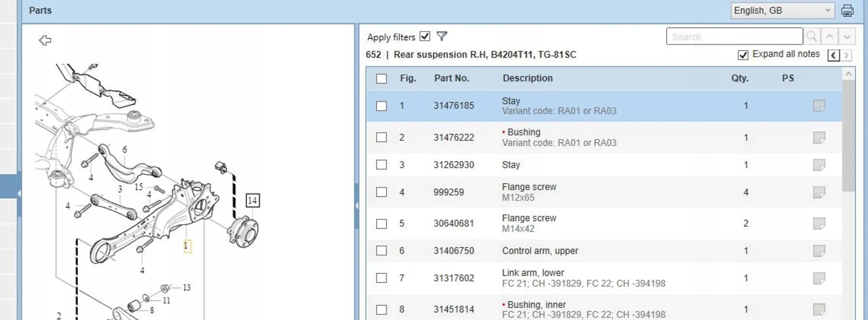The image size is (868, 320).
Task: Check the box for Link arm, lower
Action: tap(381, 278)
